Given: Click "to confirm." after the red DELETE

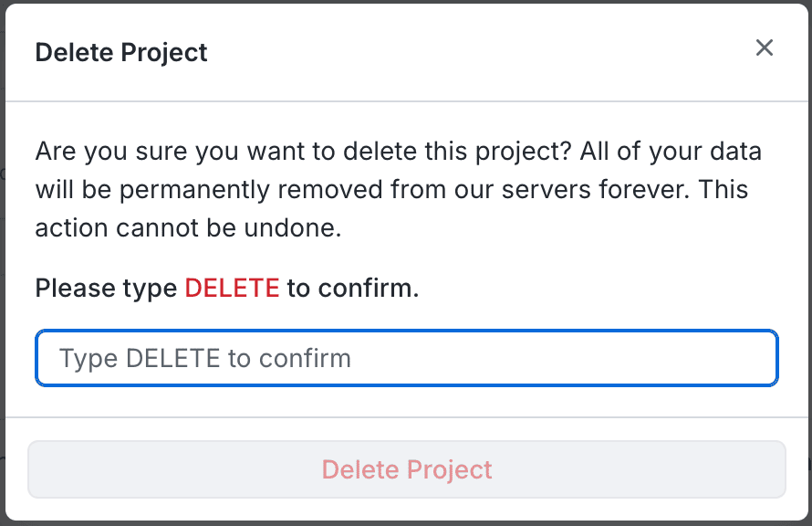Looking at the screenshot, I should coord(352,289).
